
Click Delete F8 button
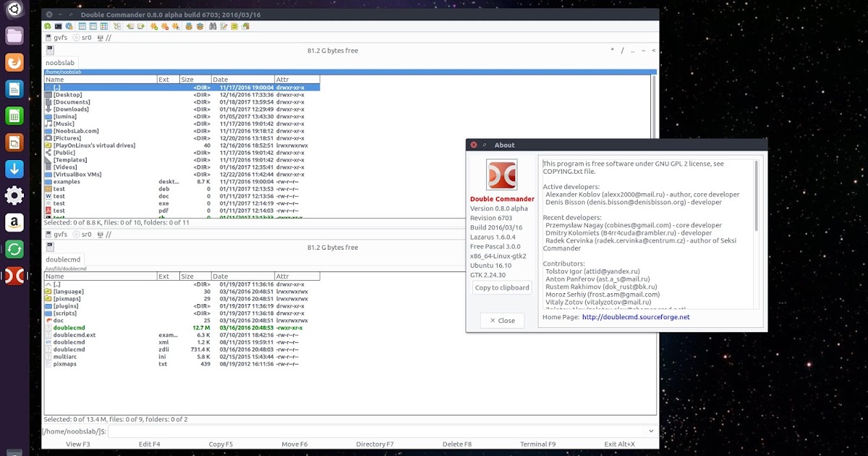click(x=456, y=444)
